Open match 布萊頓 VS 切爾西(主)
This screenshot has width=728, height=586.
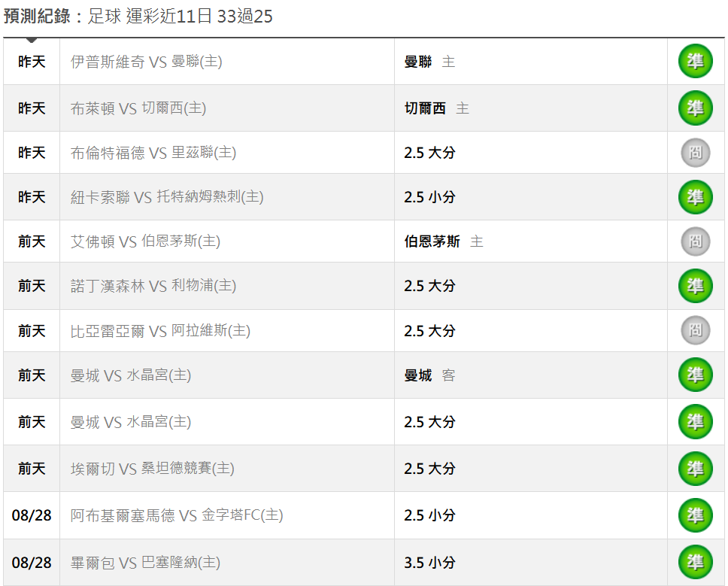(x=138, y=108)
